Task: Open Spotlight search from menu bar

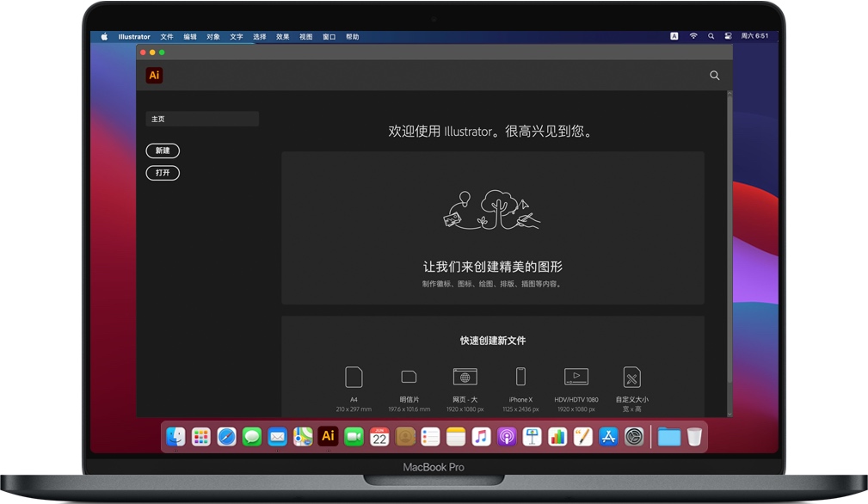Action: point(710,36)
